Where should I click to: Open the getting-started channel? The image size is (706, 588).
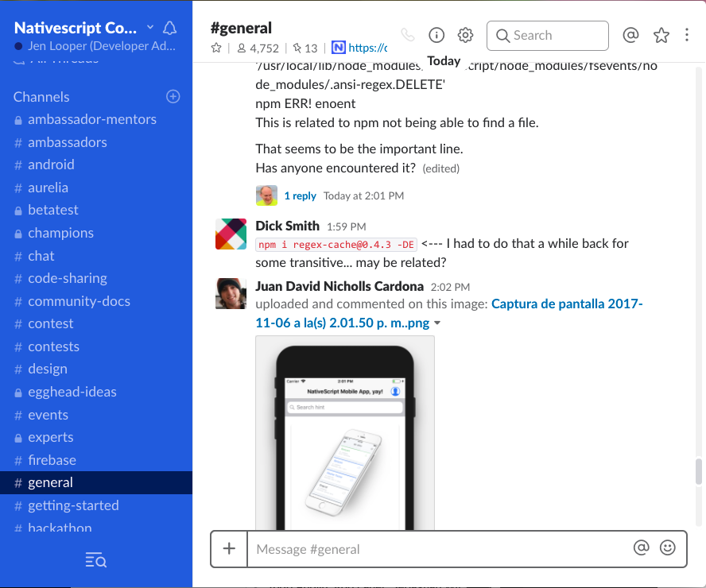(96, 505)
